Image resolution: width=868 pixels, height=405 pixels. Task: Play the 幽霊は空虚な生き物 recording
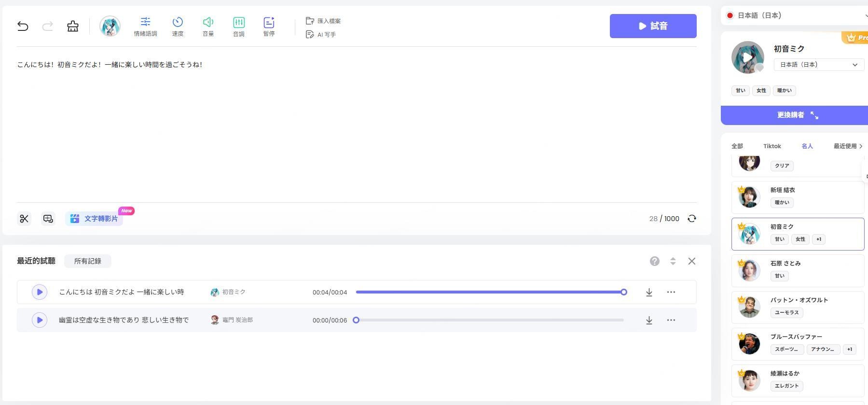coord(40,320)
